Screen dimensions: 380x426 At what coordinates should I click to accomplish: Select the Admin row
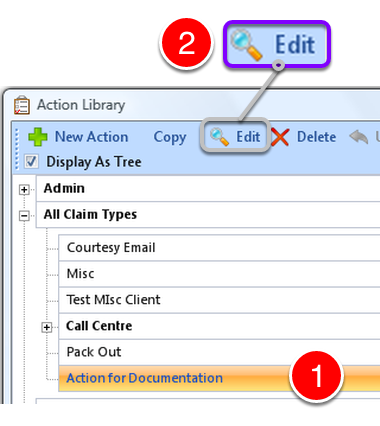(x=208, y=189)
